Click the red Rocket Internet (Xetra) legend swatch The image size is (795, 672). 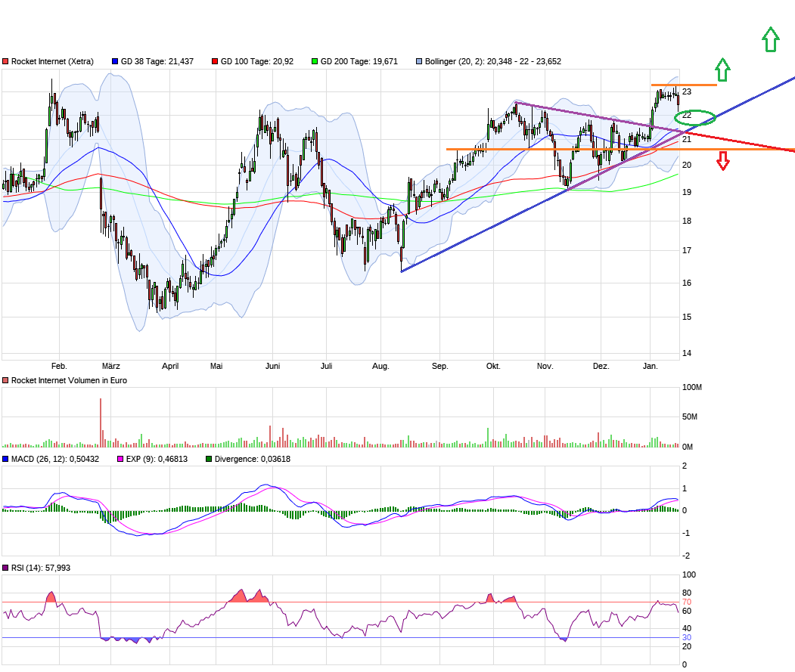(5, 61)
